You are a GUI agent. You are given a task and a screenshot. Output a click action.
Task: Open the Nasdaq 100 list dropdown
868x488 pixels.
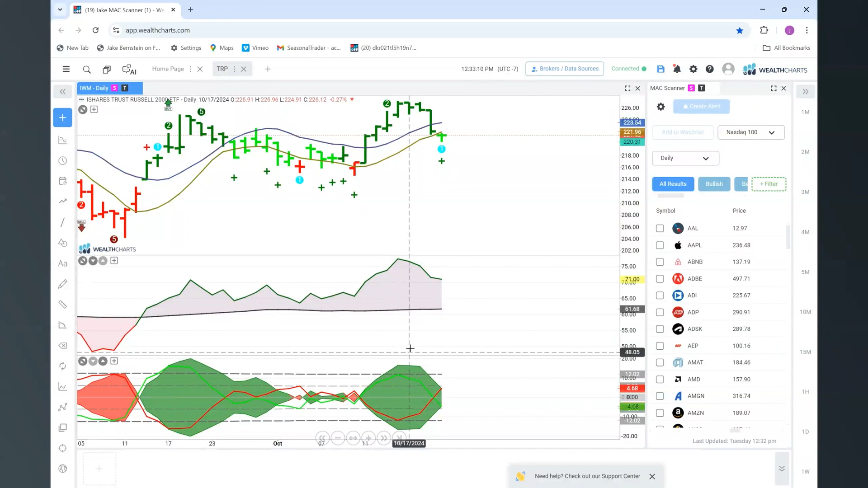click(x=751, y=132)
